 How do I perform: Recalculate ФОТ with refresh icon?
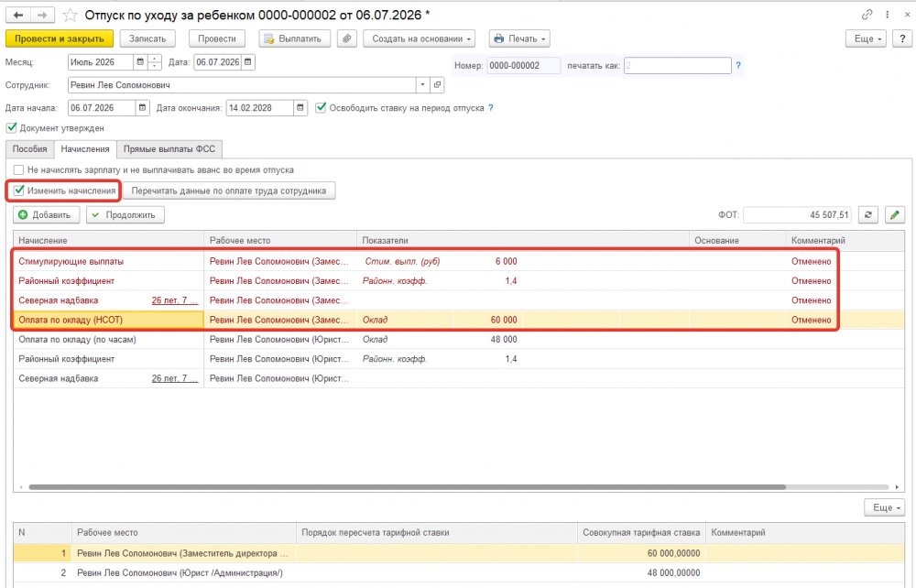pyautogui.click(x=868, y=215)
